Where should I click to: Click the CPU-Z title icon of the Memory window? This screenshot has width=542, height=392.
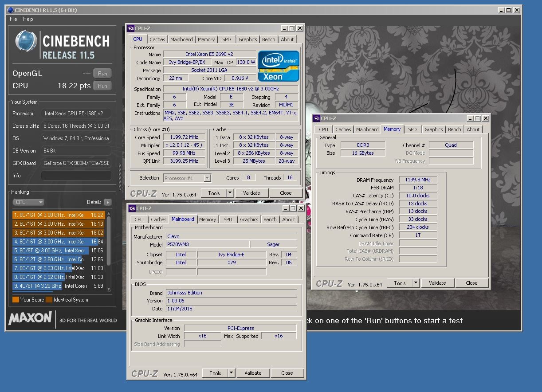click(316, 118)
